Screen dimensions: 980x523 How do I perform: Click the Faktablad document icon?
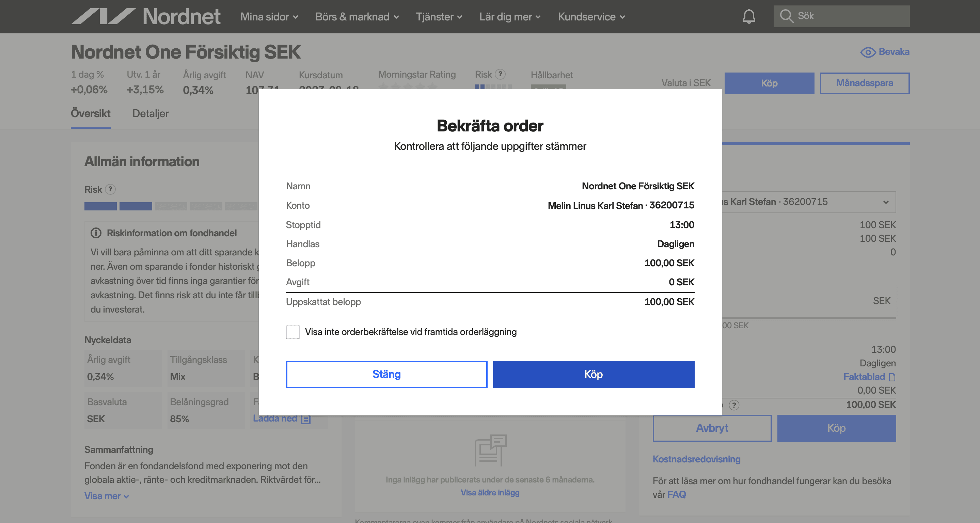click(892, 377)
